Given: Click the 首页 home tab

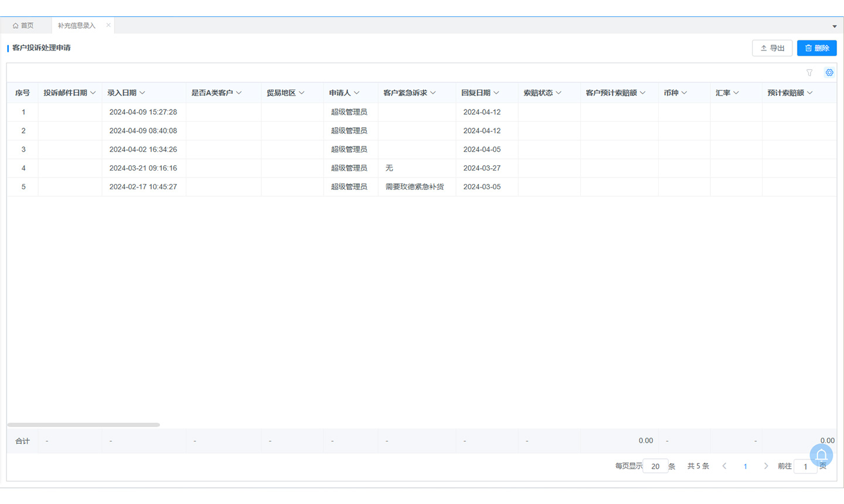Looking at the screenshot, I should point(23,26).
